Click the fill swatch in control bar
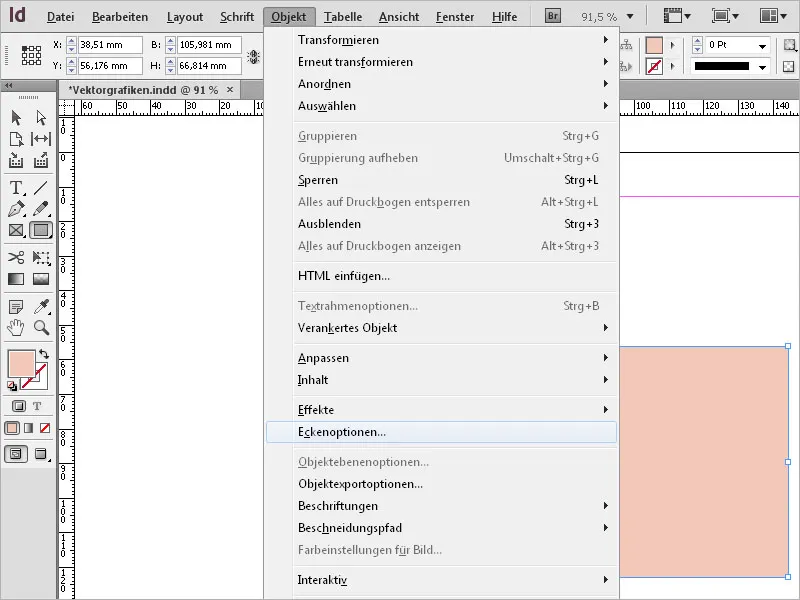The height and width of the screenshot is (600, 800). tap(654, 45)
